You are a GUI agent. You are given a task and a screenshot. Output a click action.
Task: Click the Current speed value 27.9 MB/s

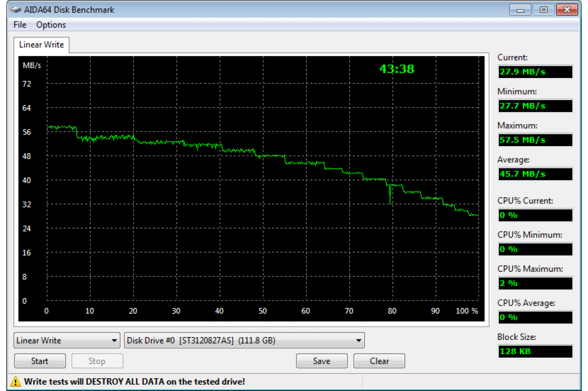[x=535, y=72]
